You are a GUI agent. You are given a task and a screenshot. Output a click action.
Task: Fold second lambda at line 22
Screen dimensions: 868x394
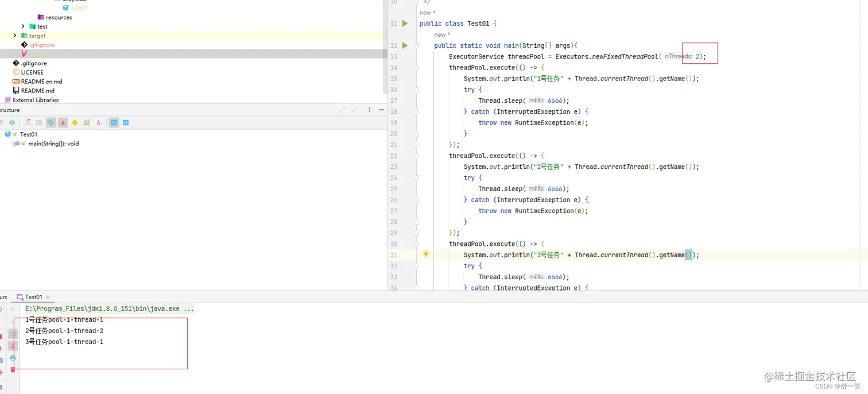pos(416,156)
